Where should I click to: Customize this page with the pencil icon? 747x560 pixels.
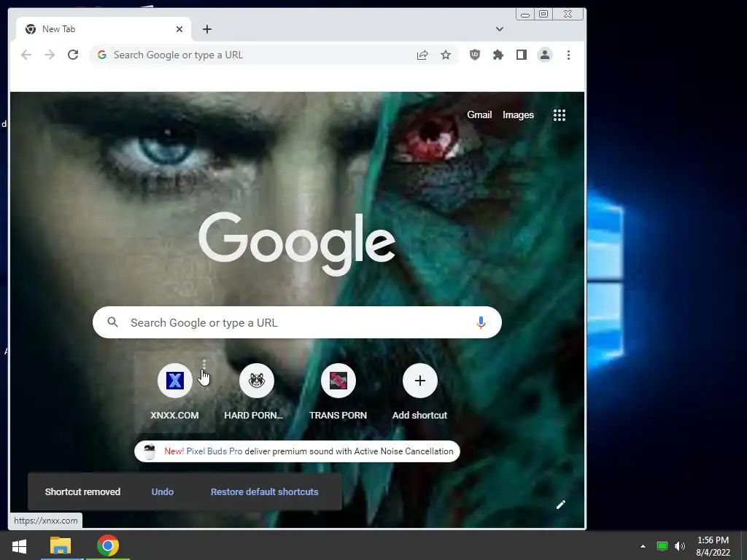click(x=561, y=505)
